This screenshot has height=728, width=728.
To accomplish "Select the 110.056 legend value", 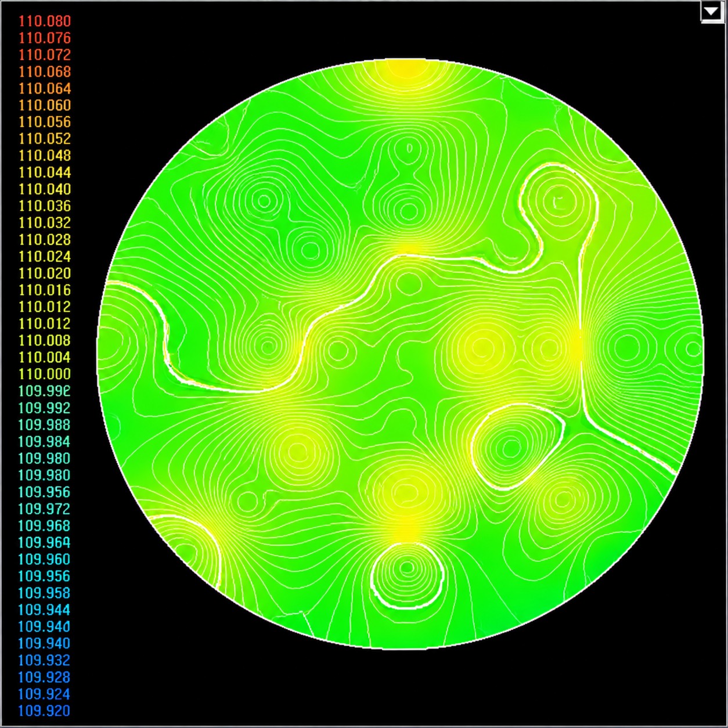I will click(x=45, y=122).
